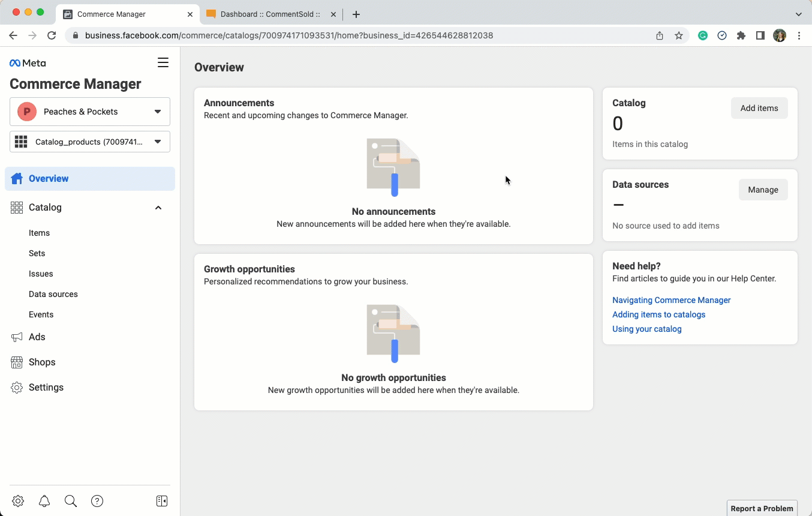The width and height of the screenshot is (812, 516).
Task: Click the Add items button
Action: tap(759, 108)
